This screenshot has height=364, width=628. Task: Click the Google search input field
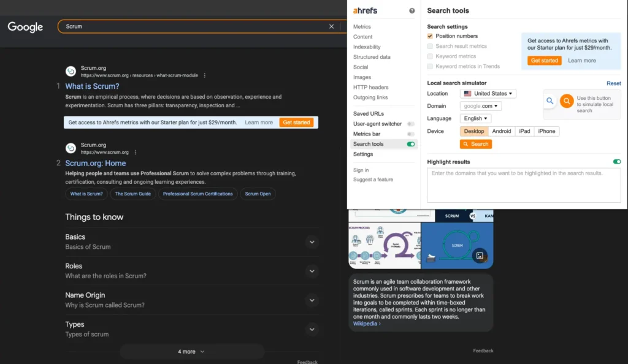point(196,26)
